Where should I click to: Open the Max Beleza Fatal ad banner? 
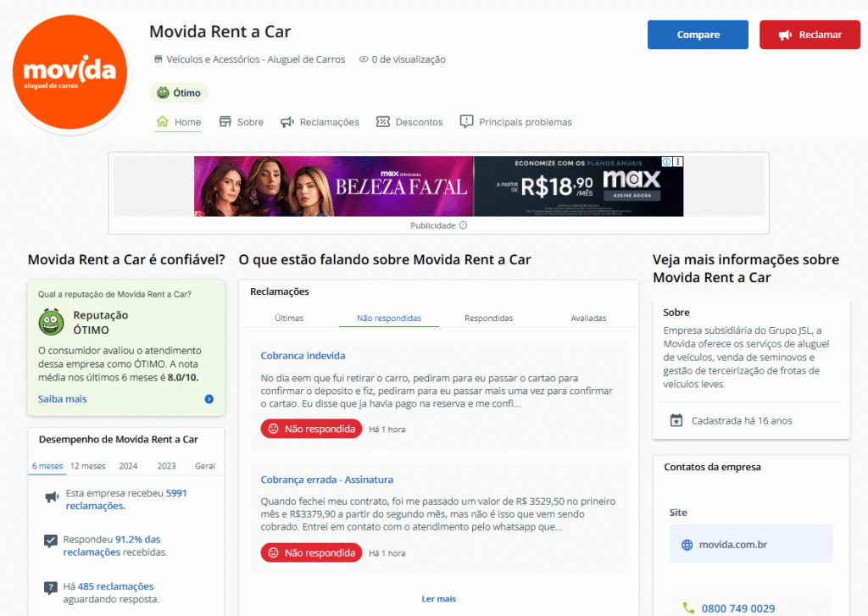[x=438, y=186]
